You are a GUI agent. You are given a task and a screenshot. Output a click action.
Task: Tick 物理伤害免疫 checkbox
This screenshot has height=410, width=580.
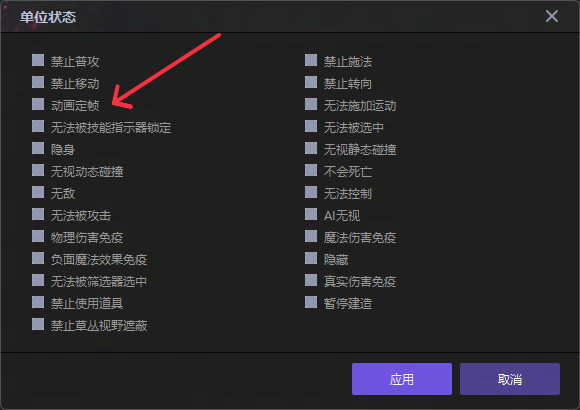click(38, 236)
